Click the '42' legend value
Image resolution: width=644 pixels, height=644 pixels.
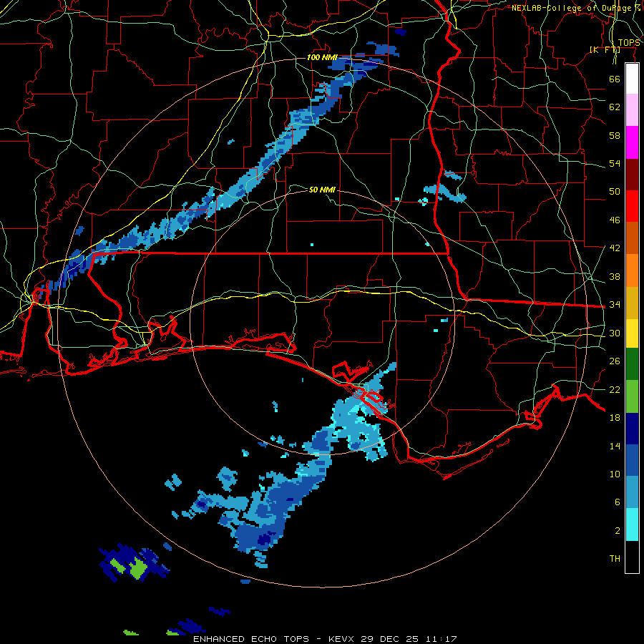(x=615, y=248)
